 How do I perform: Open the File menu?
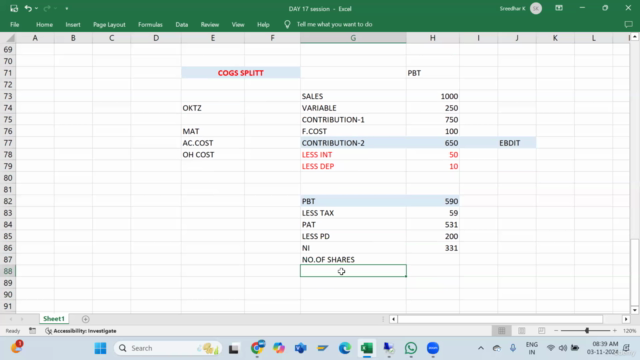tap(15, 24)
